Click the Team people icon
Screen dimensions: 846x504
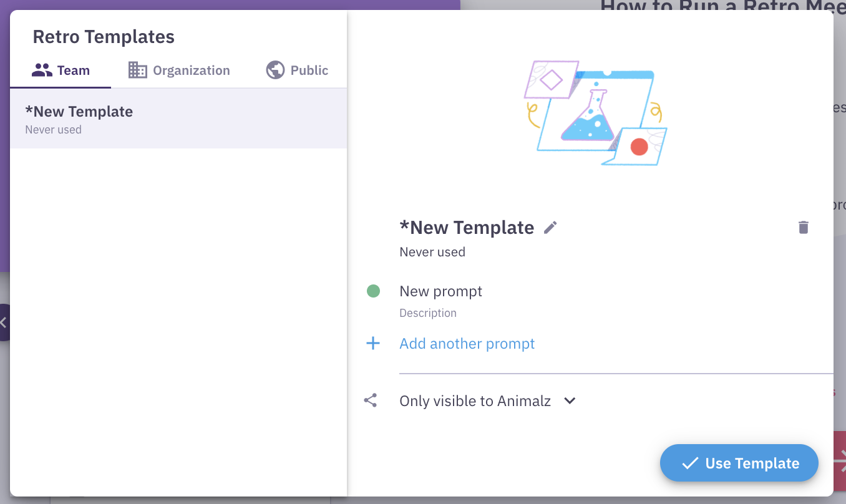click(x=41, y=70)
